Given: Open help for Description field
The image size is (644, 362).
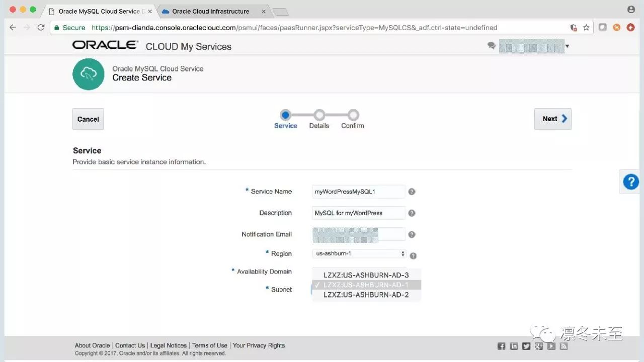Looking at the screenshot, I should point(412,213).
